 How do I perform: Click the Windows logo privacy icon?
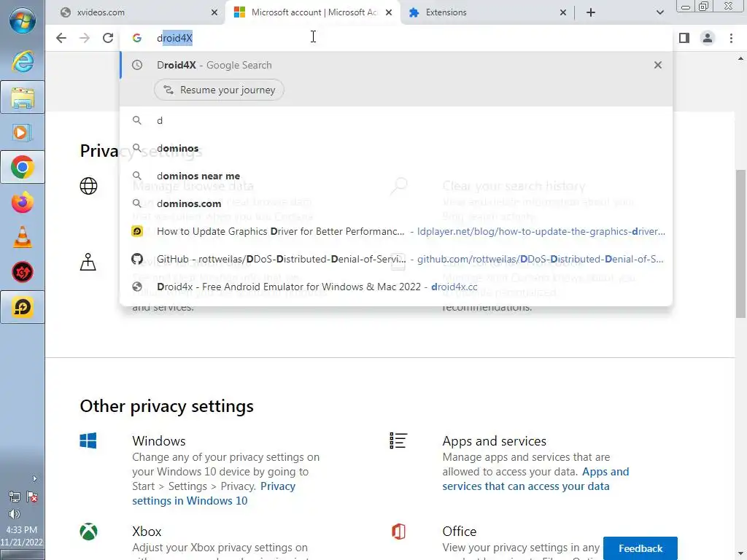[x=88, y=440]
